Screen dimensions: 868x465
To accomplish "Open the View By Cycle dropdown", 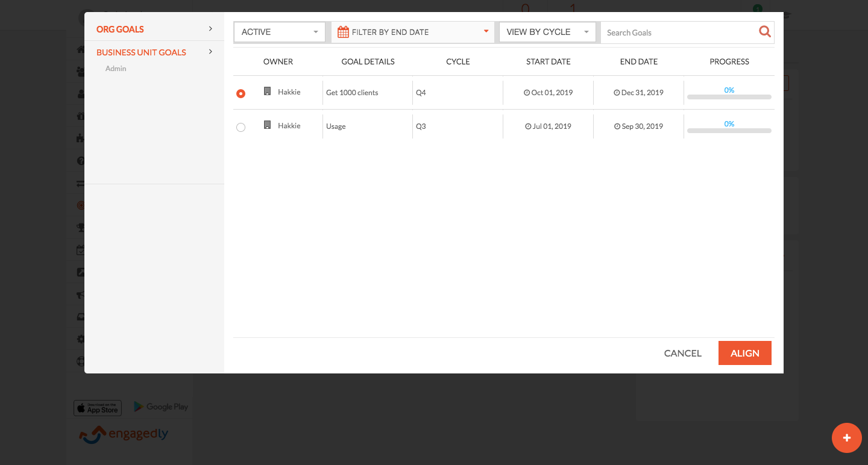I will tap(547, 32).
